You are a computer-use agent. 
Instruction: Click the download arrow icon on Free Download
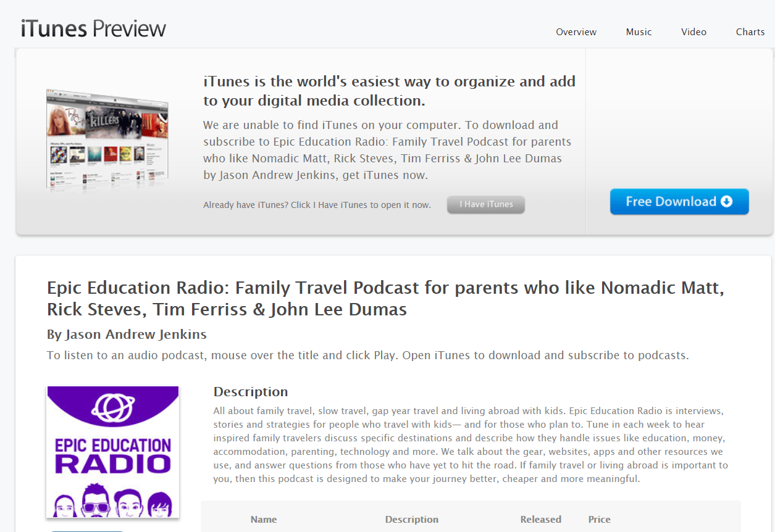(x=726, y=202)
